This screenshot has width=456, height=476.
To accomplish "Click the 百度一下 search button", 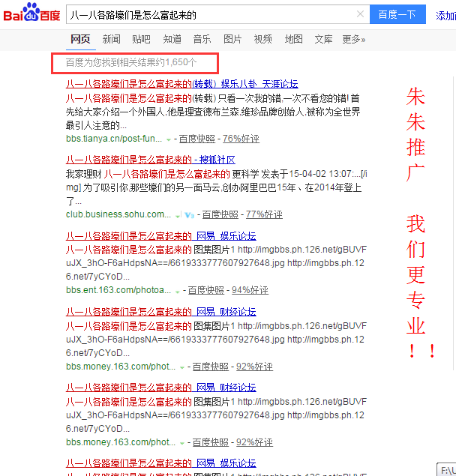I will pyautogui.click(x=397, y=14).
